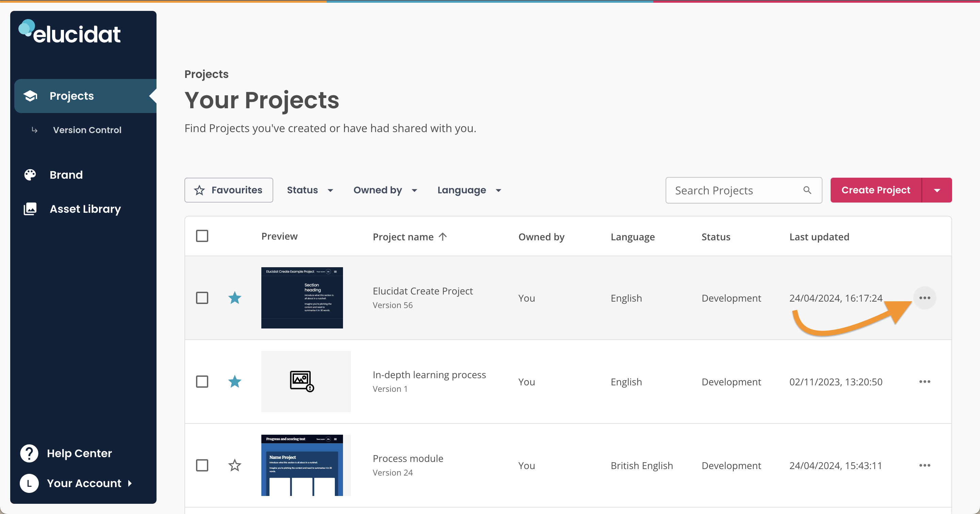This screenshot has width=980, height=514.
Task: Click the Help Center question mark icon
Action: coord(29,453)
